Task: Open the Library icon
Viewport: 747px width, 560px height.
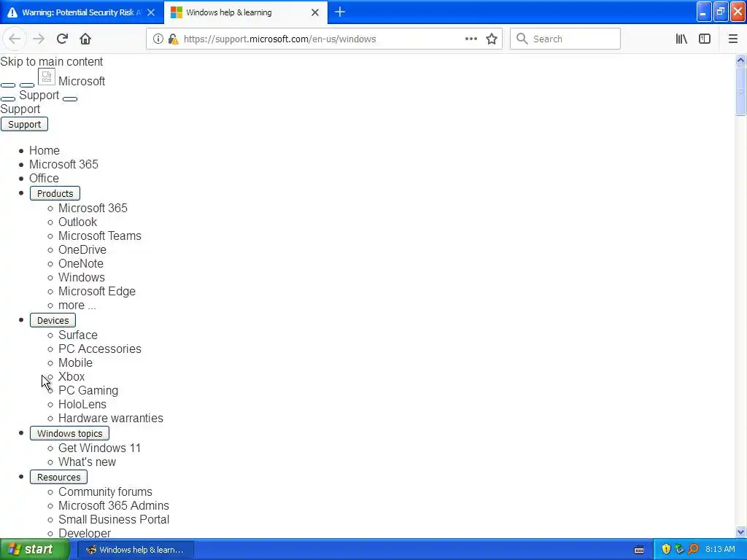Action: click(x=681, y=39)
